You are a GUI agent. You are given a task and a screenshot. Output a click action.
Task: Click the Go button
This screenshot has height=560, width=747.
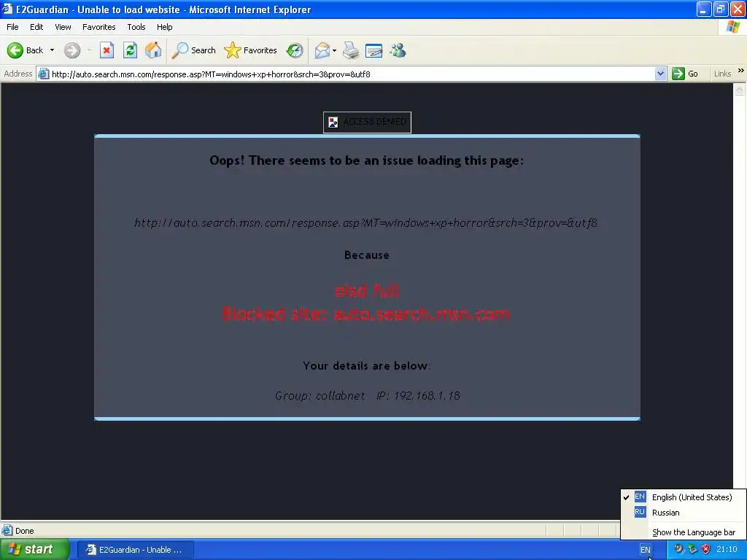coord(685,74)
